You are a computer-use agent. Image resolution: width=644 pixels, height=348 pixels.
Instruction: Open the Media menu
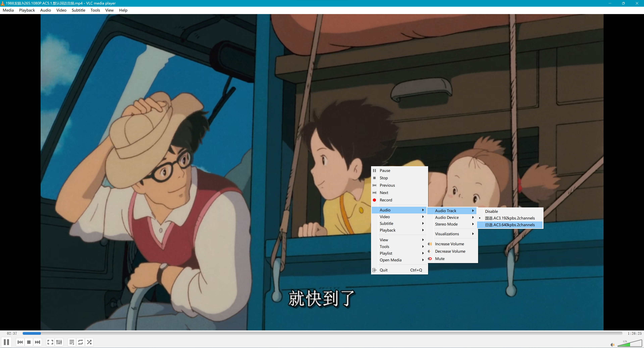(8, 10)
